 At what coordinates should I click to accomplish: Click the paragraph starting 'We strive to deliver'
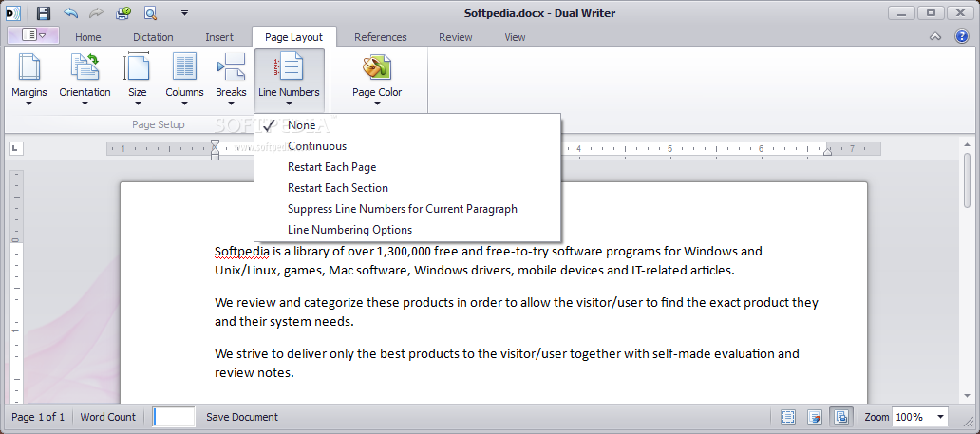pos(507,364)
